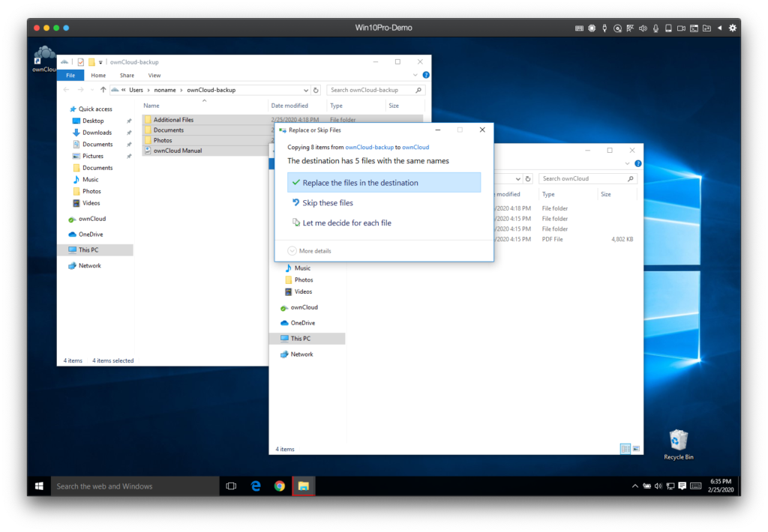Choose Replace the files in the destination
The width and height of the screenshot is (768, 532).
click(384, 183)
